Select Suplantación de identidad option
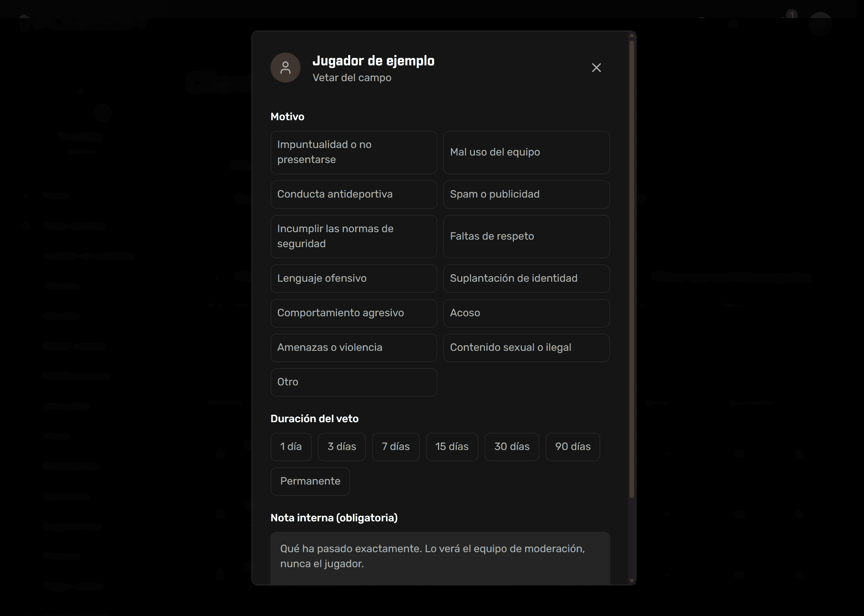The image size is (864, 616). (526, 279)
